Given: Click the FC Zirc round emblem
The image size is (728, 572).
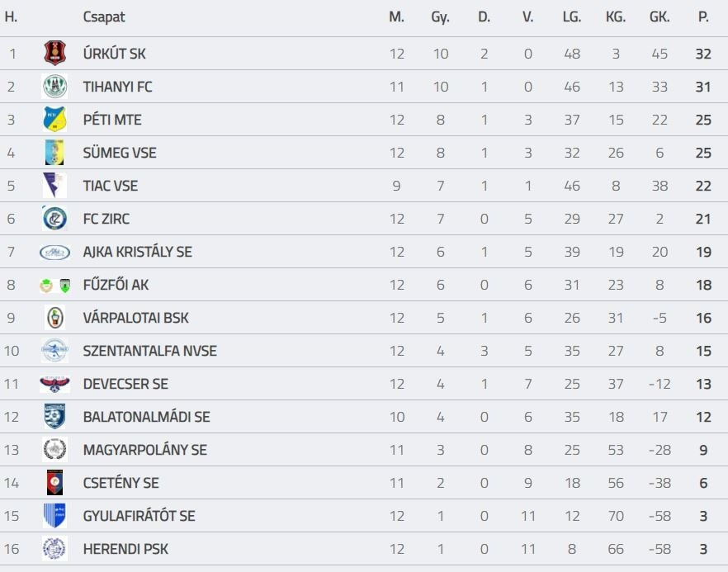Looking at the screenshot, I should tap(54, 219).
